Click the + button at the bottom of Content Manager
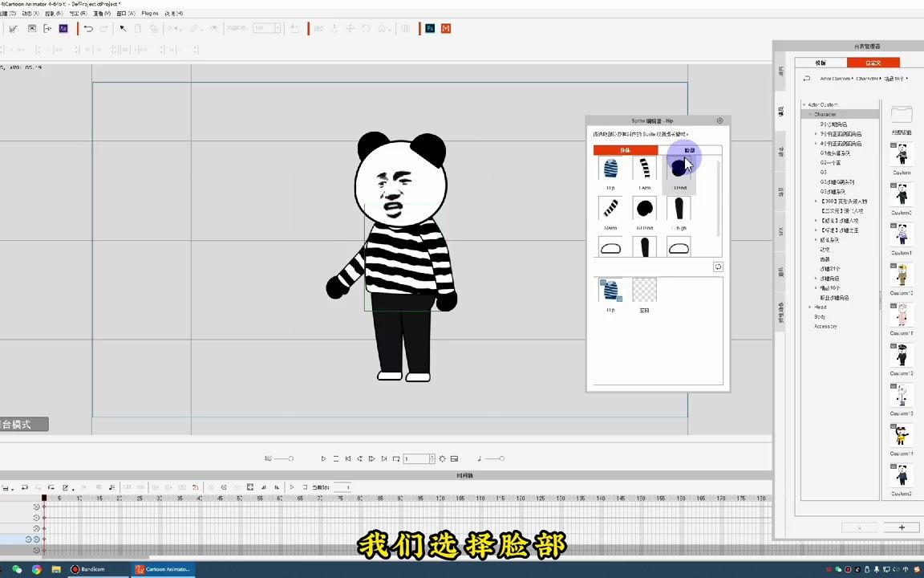 tap(902, 527)
